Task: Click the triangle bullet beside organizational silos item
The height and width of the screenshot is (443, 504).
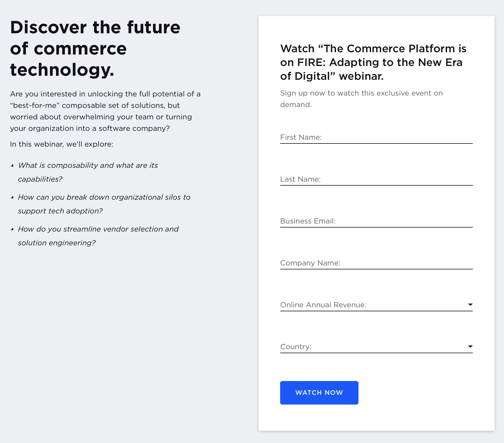Action: 12,197
